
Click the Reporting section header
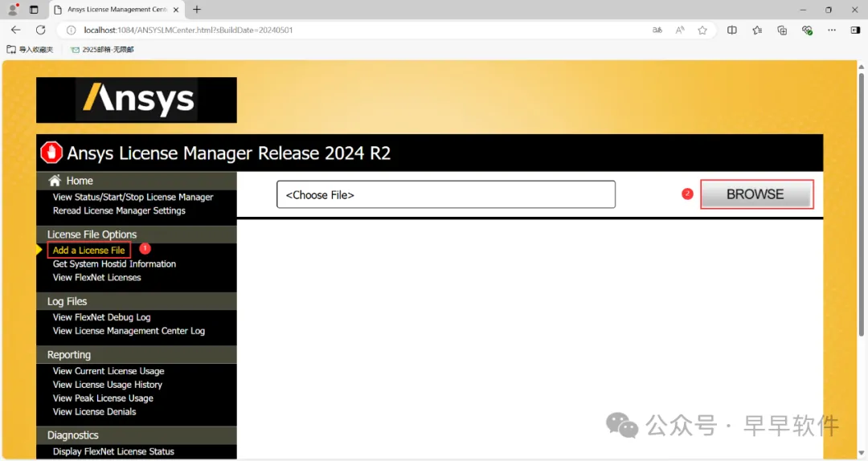pyautogui.click(x=68, y=355)
